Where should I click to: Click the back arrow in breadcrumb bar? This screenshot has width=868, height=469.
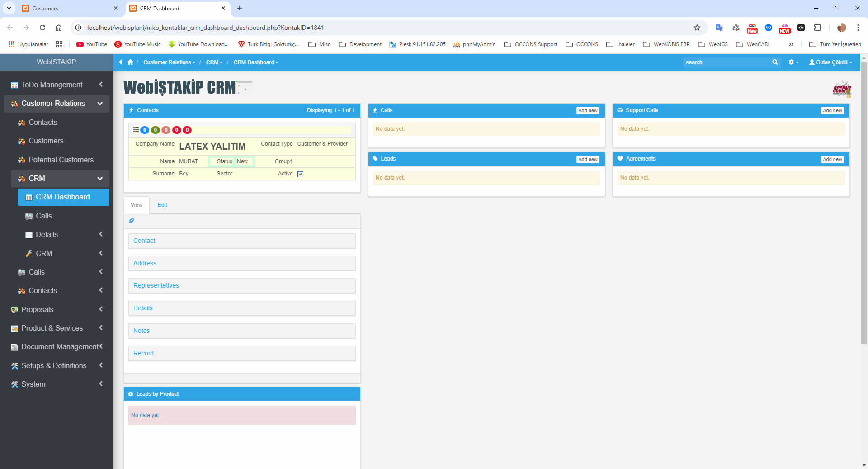click(120, 62)
